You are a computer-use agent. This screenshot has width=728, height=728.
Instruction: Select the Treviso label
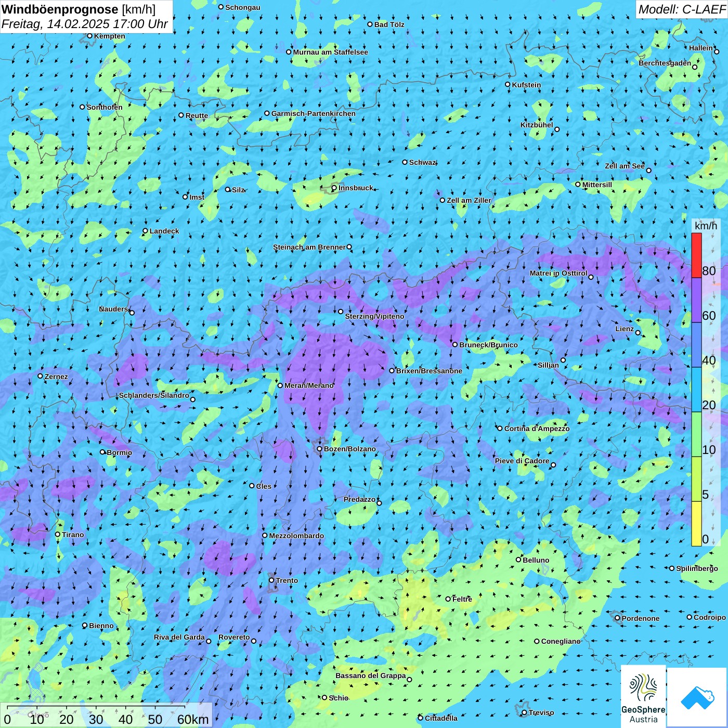[x=541, y=712]
